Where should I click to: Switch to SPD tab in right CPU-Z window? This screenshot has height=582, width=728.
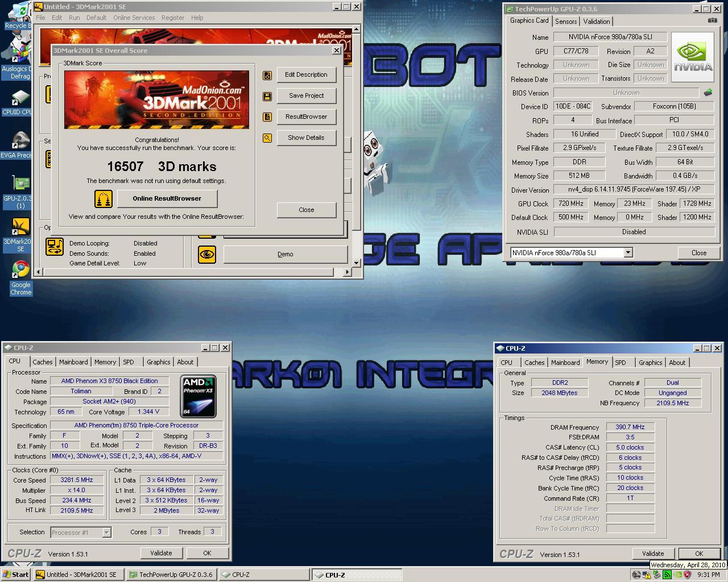pyautogui.click(x=621, y=363)
